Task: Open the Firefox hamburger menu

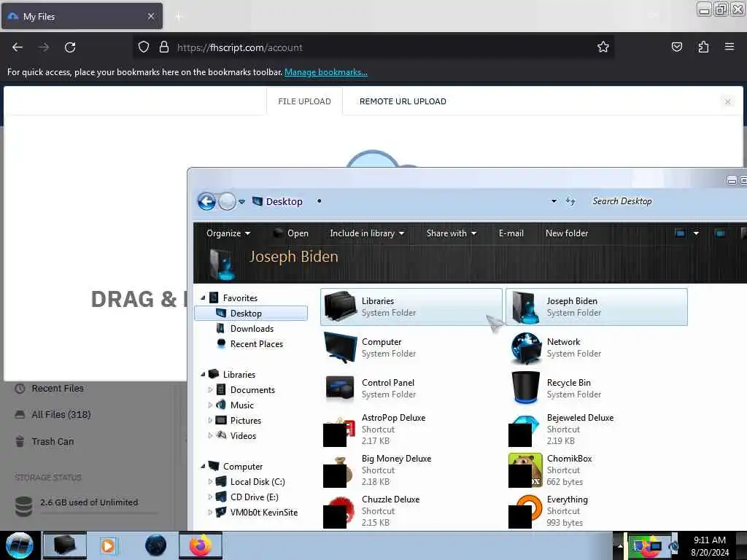Action: [x=729, y=47]
